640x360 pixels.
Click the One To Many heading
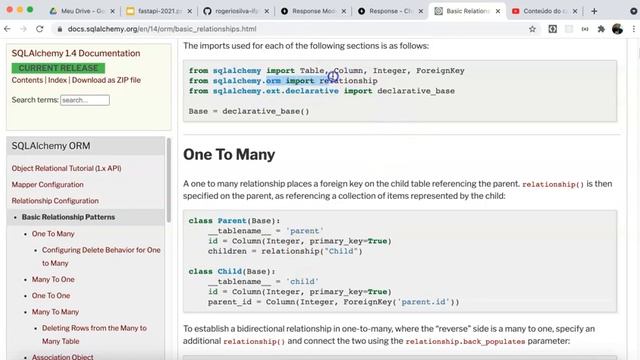click(x=229, y=155)
